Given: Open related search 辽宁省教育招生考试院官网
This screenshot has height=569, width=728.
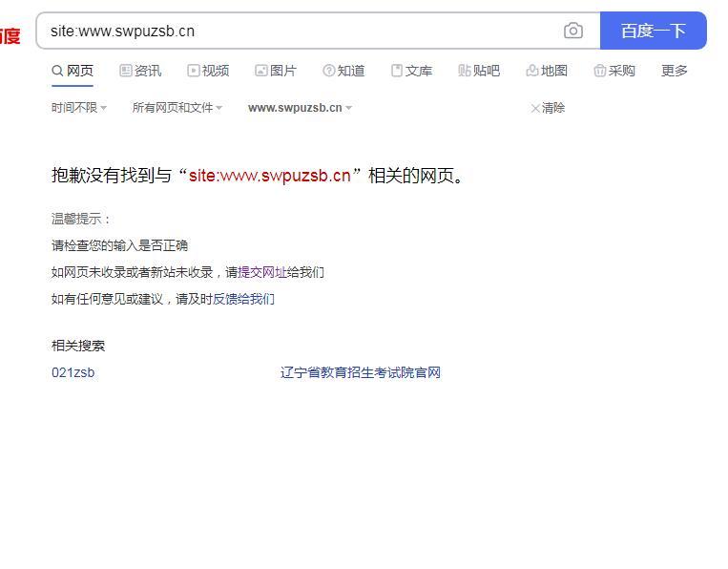Looking at the screenshot, I should pyautogui.click(x=361, y=372).
